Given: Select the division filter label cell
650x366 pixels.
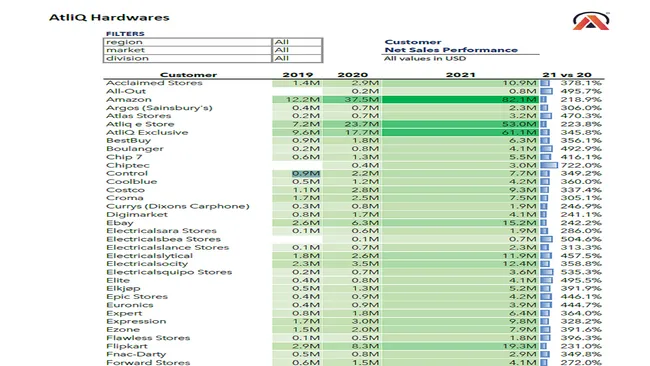Looking at the screenshot, I should coord(187,58).
